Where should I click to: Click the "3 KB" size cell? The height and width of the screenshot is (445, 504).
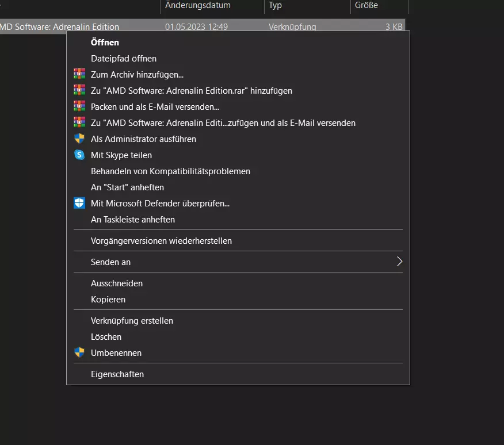(394, 26)
